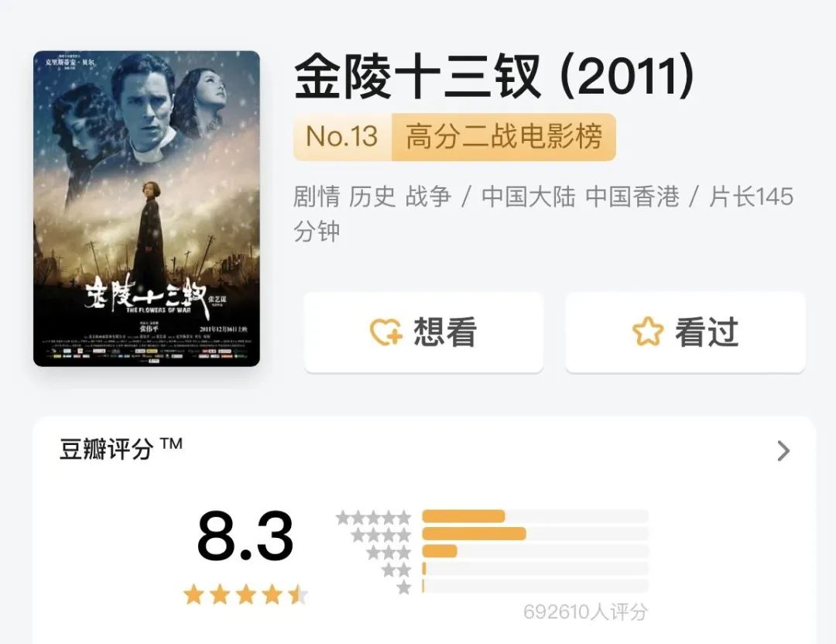Viewport: 836px width, 644px height.
Task: Click the 金陵十三钗 (2011) title
Action: tap(494, 76)
